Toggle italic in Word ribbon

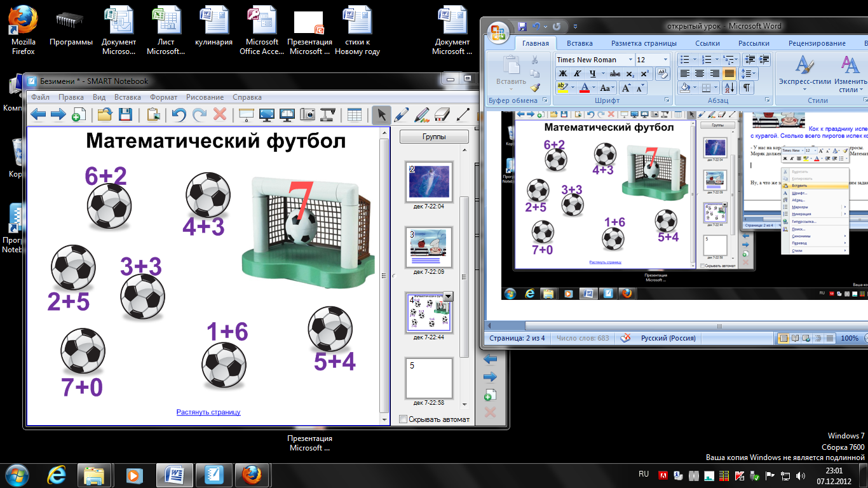point(578,74)
